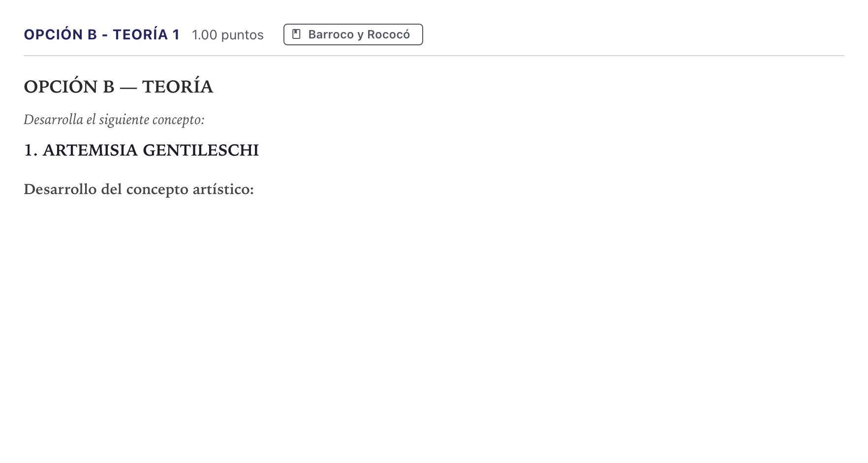Click the word puntos in the header
Screen dimensions: 868x463
tap(243, 35)
